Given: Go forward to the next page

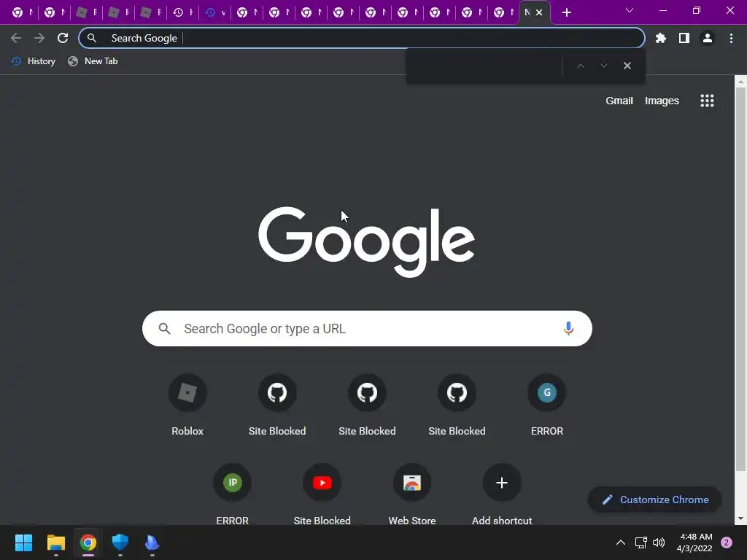Looking at the screenshot, I should tap(39, 38).
